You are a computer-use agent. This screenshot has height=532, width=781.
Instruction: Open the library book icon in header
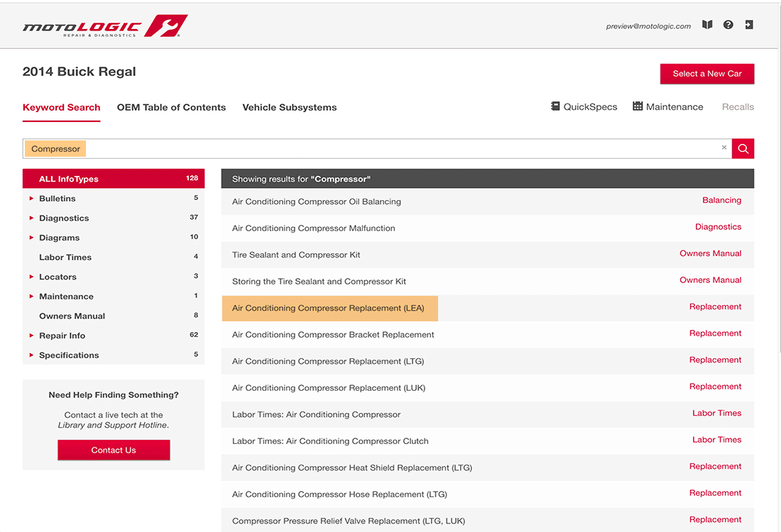pyautogui.click(x=707, y=25)
